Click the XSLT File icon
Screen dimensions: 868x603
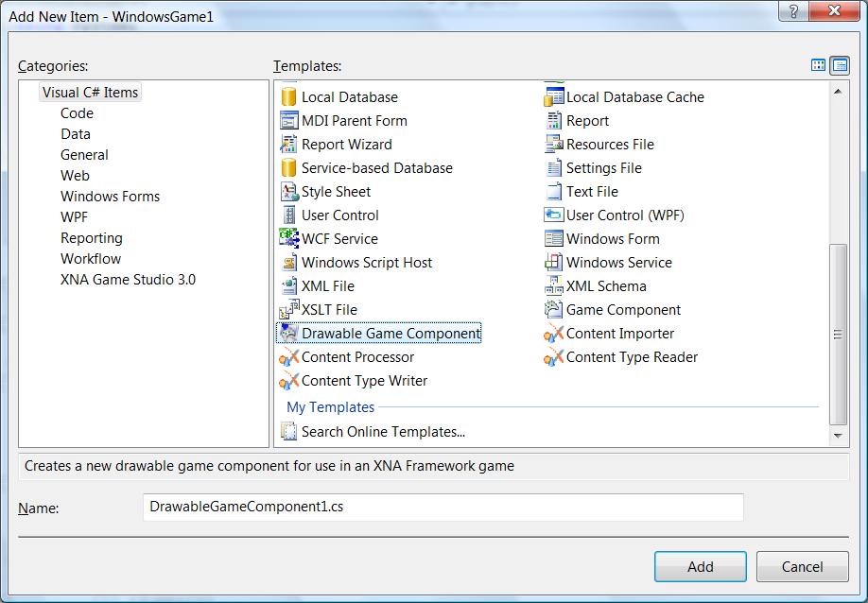pos(288,310)
